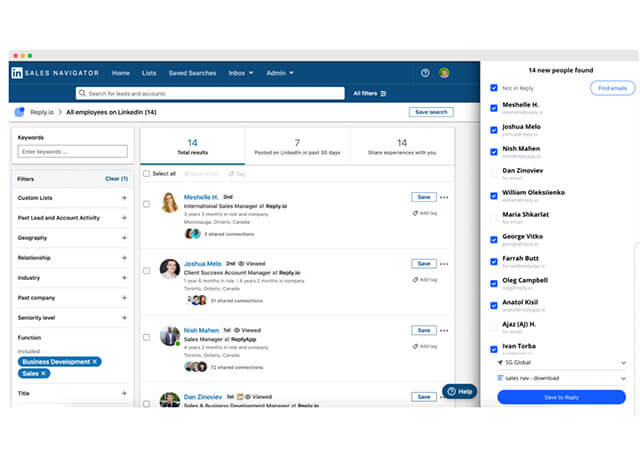The width and height of the screenshot is (640, 460).
Task: Switch to Posted on LinkedIn in past 30 days tab
Action: pos(297,147)
